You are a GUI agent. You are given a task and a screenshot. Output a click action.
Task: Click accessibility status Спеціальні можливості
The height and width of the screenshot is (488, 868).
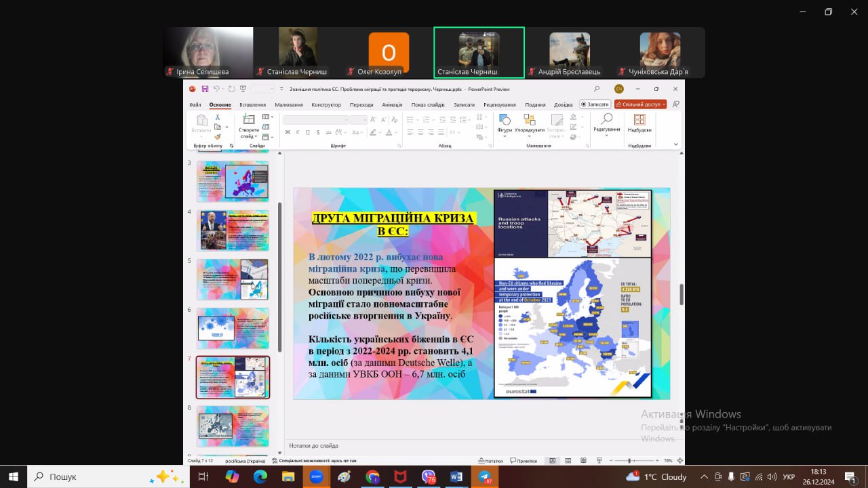[314, 461]
